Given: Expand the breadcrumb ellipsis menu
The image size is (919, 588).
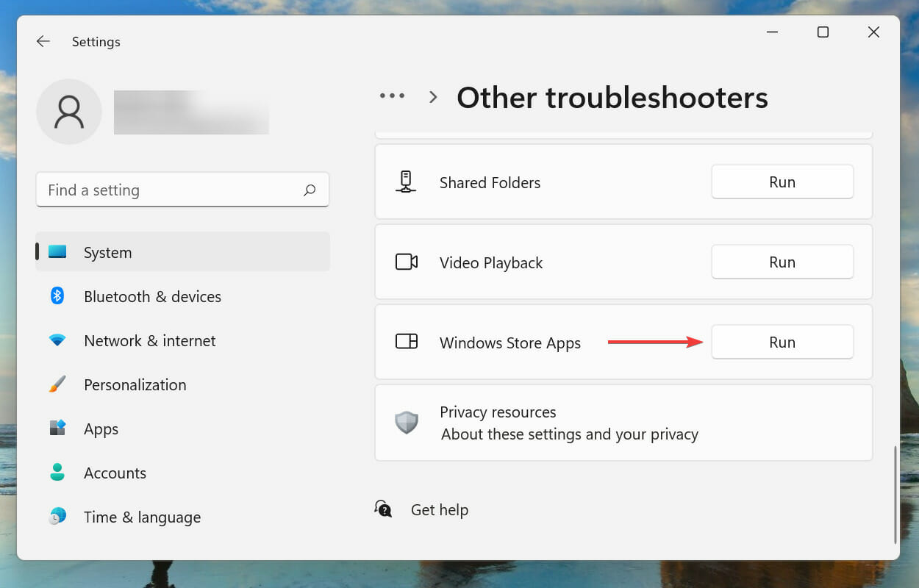Looking at the screenshot, I should click(x=392, y=96).
